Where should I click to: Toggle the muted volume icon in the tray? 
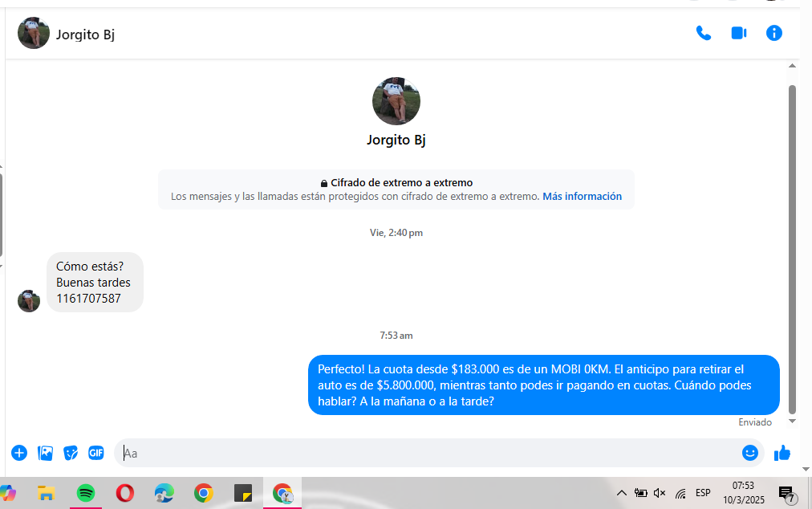point(660,493)
